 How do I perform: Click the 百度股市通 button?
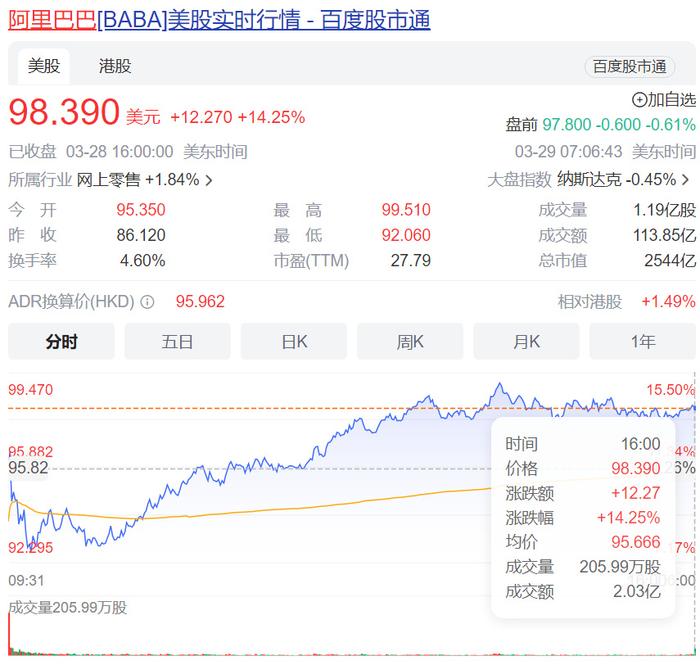pyautogui.click(x=629, y=67)
